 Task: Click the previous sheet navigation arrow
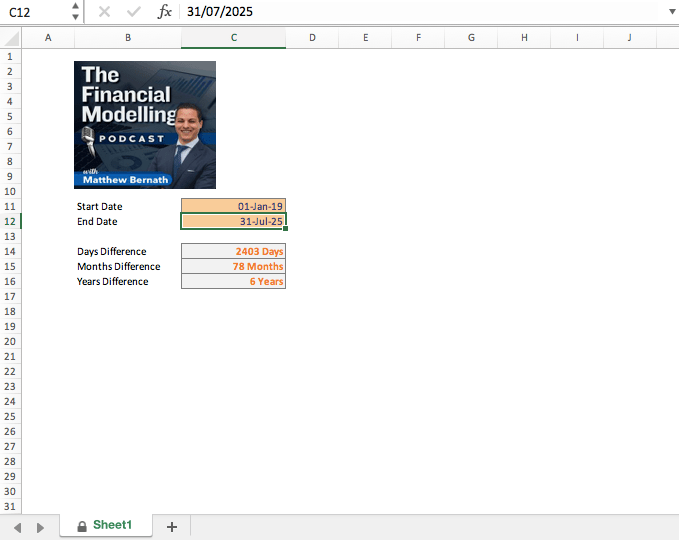[x=18, y=527]
